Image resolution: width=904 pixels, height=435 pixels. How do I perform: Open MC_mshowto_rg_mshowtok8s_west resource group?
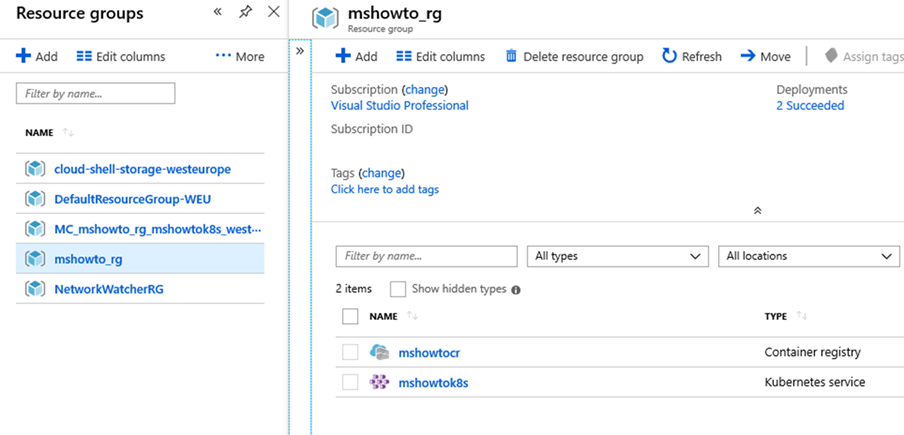click(157, 229)
